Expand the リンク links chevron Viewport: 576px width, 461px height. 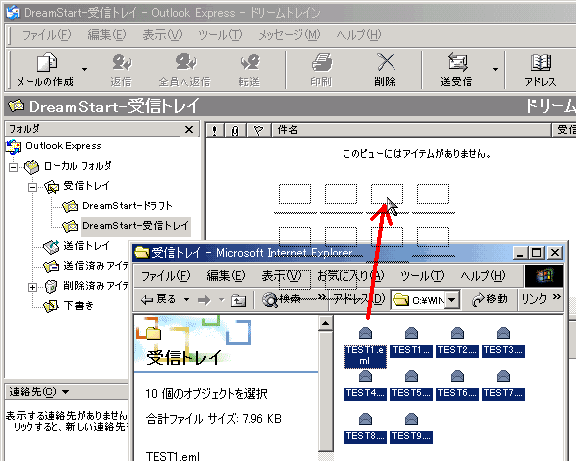pos(557,297)
